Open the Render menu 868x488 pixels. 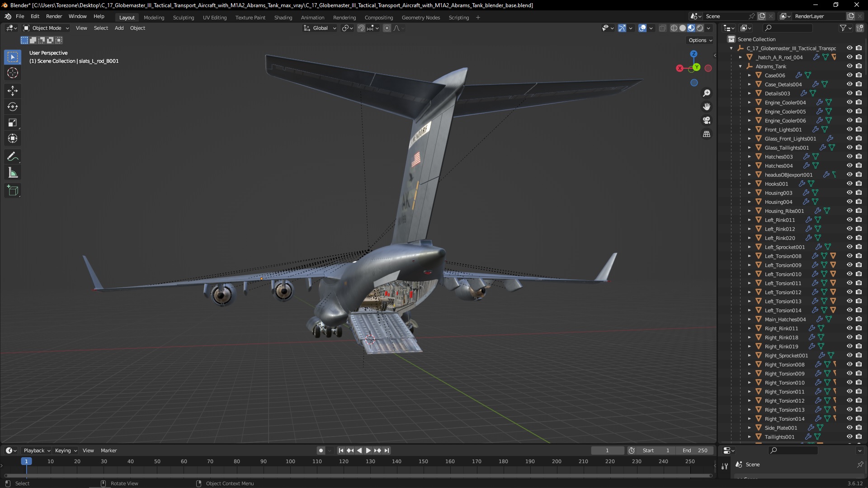coord(54,16)
